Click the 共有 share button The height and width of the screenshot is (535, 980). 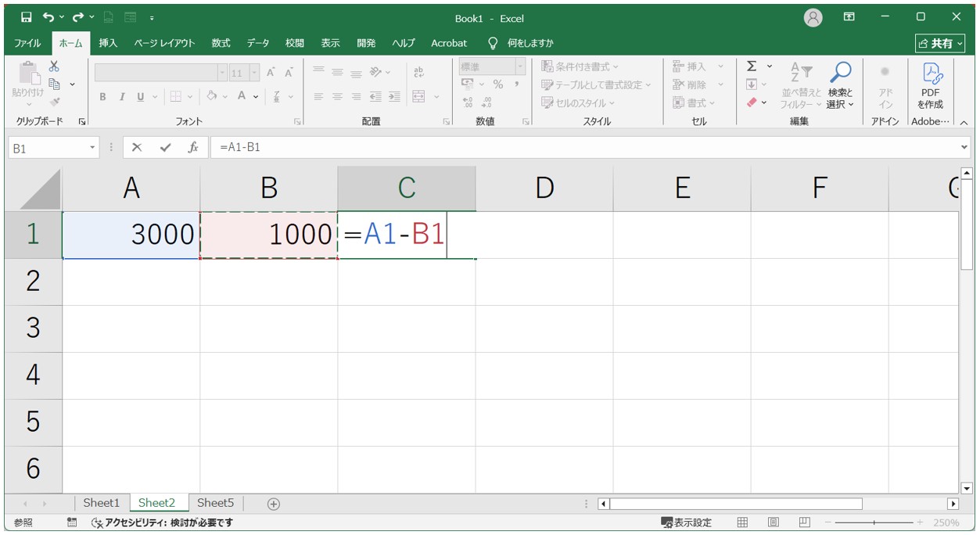[940, 43]
